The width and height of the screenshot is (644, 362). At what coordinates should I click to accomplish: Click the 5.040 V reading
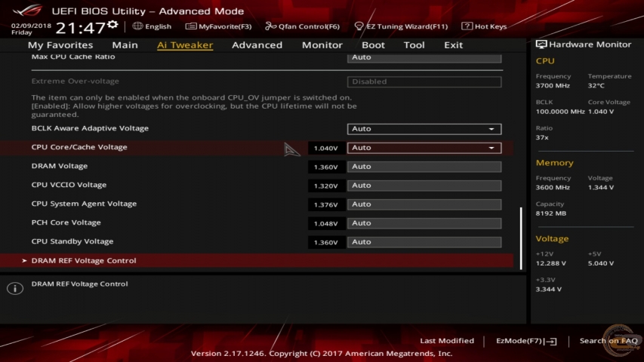click(601, 263)
